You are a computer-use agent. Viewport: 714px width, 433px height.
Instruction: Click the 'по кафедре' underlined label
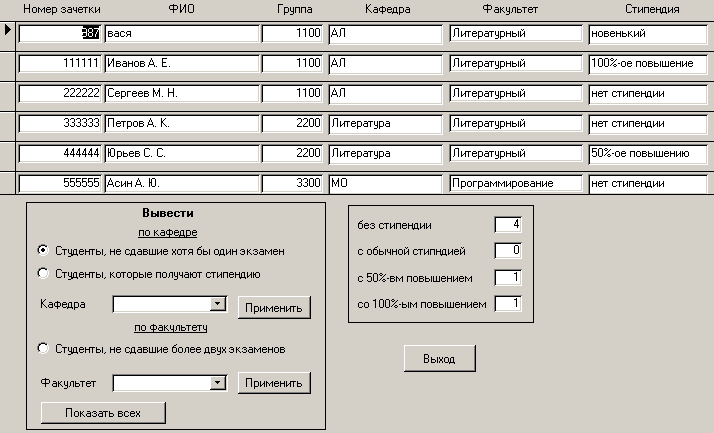pos(168,232)
